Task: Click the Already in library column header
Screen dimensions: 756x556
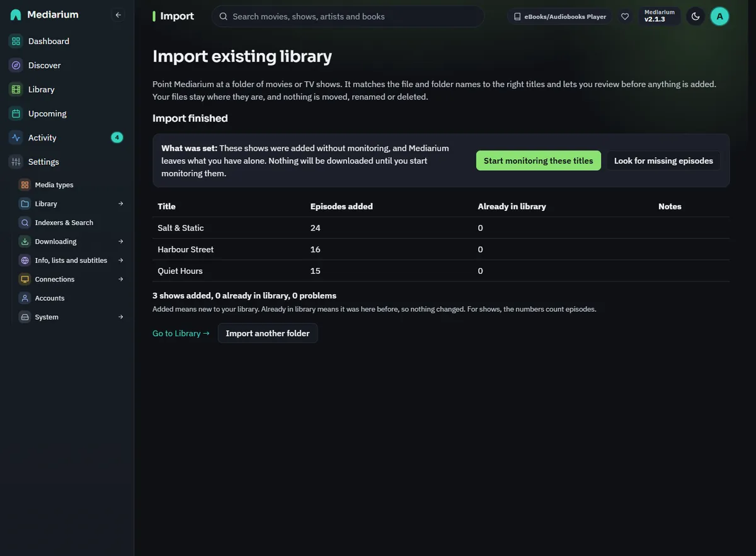Action: coord(512,207)
